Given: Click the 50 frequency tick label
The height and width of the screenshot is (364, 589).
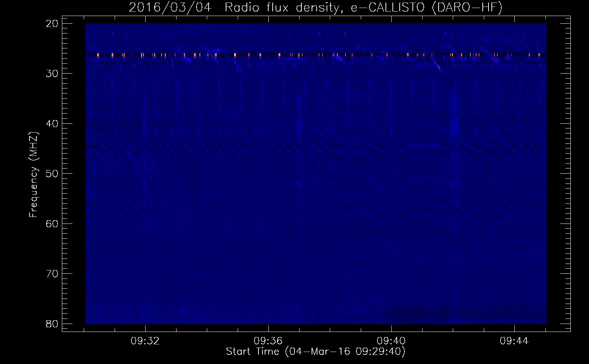Looking at the screenshot, I should pos(52,174).
